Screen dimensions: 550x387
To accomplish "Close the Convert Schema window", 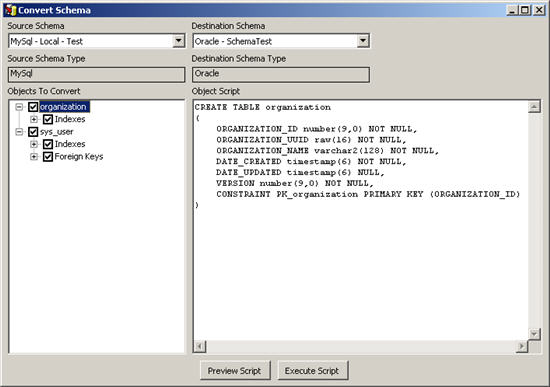I will [539, 10].
